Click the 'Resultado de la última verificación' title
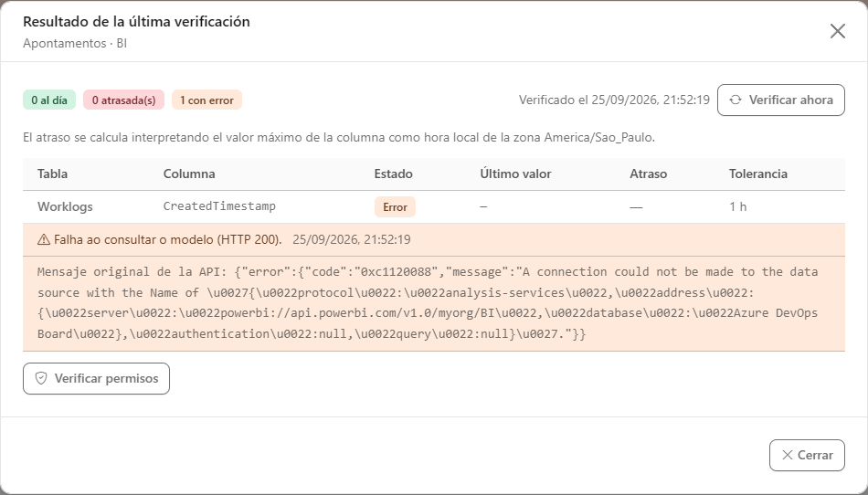This screenshot has height=495, width=868. pyautogui.click(x=136, y=22)
